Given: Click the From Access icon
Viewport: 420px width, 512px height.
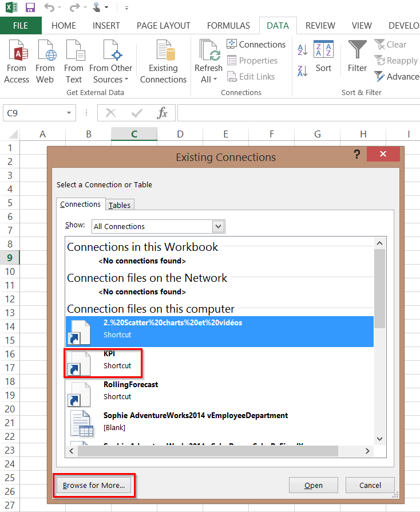Looking at the screenshot, I should [x=17, y=52].
